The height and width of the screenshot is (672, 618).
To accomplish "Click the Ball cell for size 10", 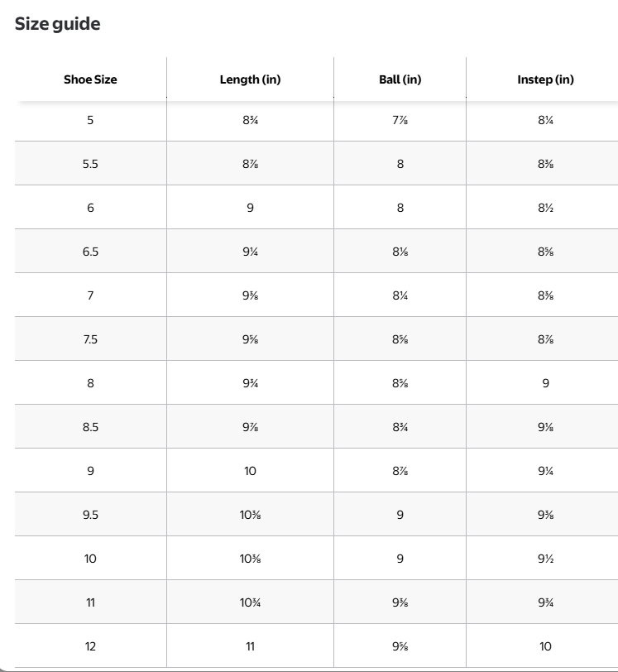I will coord(400,559).
